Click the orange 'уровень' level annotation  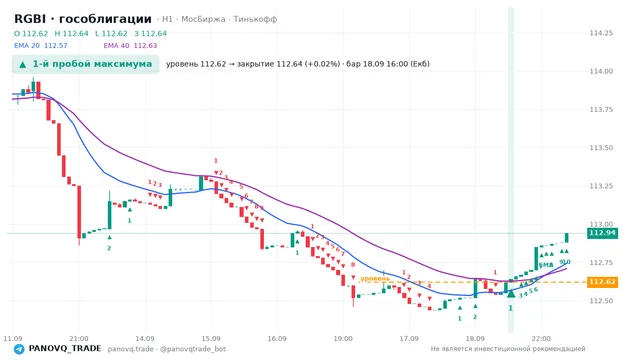375,278
